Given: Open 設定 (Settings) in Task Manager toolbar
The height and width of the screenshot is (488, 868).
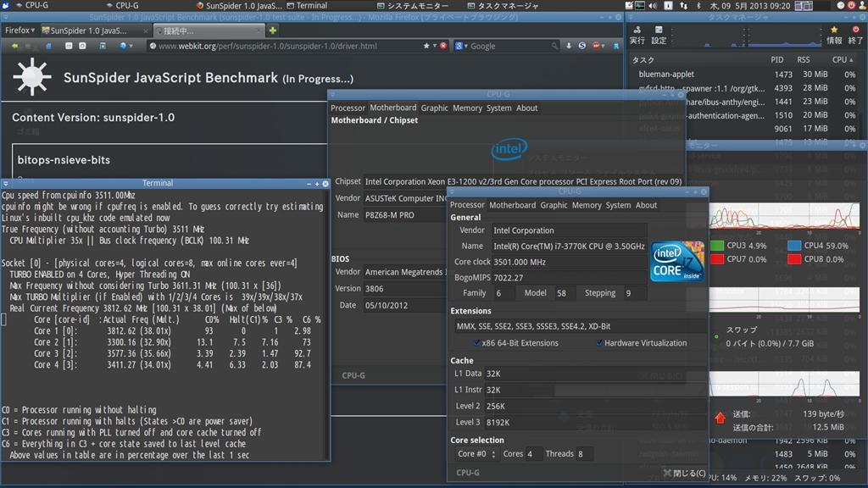Looking at the screenshot, I should [x=659, y=30].
